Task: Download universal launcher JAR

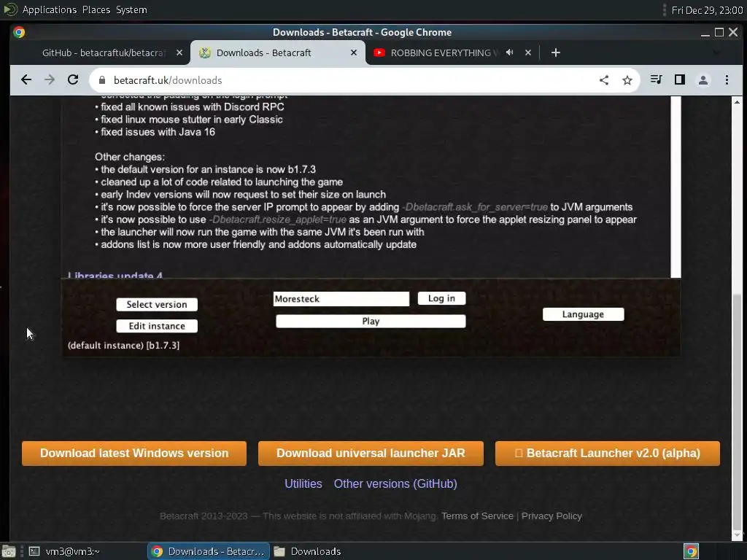Action: coord(371,453)
